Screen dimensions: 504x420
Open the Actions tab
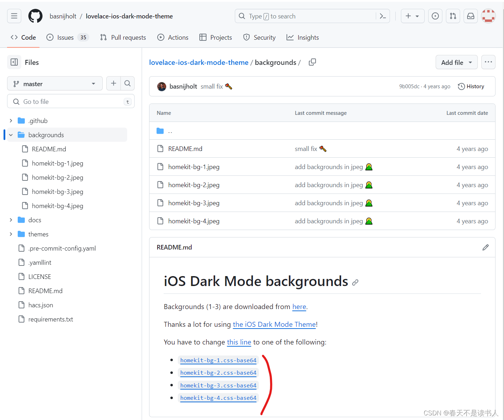173,38
